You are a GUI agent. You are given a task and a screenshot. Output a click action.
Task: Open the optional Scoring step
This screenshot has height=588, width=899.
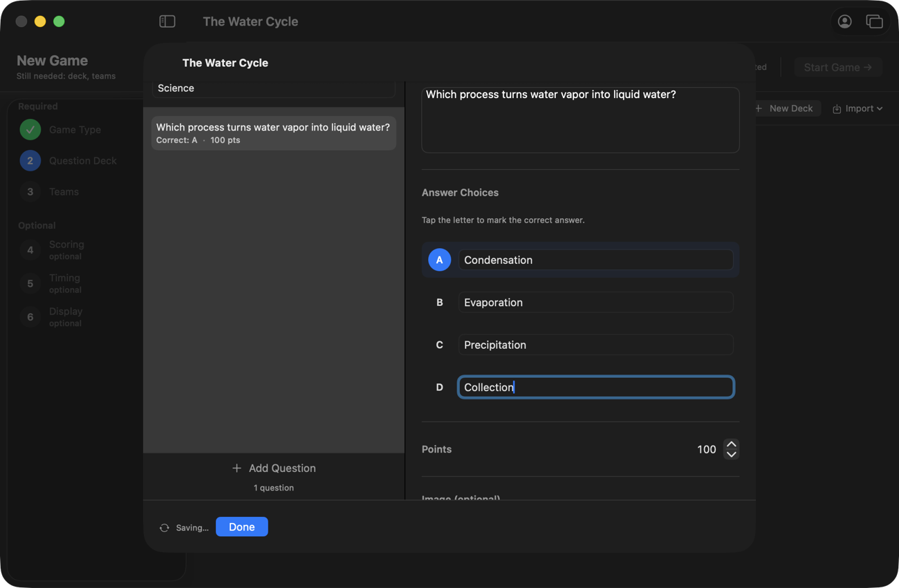point(53,250)
